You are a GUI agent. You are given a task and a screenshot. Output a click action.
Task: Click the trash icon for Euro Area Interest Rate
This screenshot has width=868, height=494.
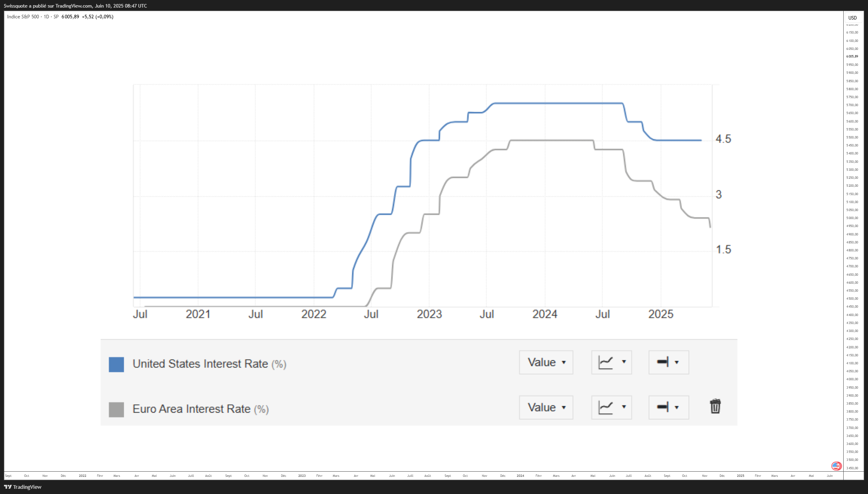click(715, 406)
